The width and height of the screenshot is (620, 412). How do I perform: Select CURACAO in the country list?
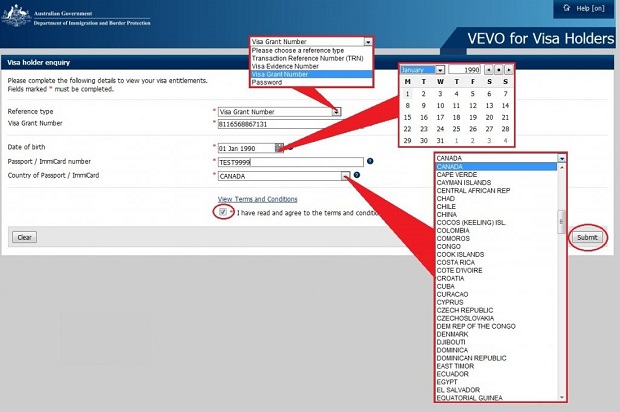click(x=497, y=294)
